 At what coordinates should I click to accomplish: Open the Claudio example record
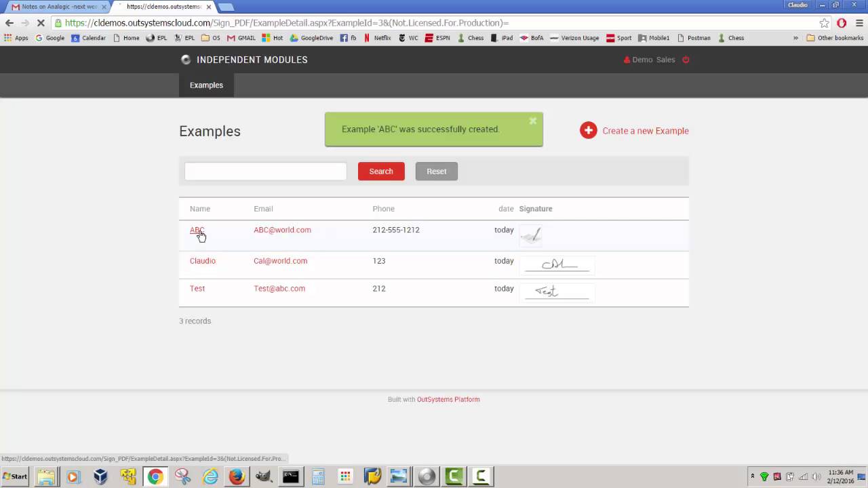tap(203, 261)
